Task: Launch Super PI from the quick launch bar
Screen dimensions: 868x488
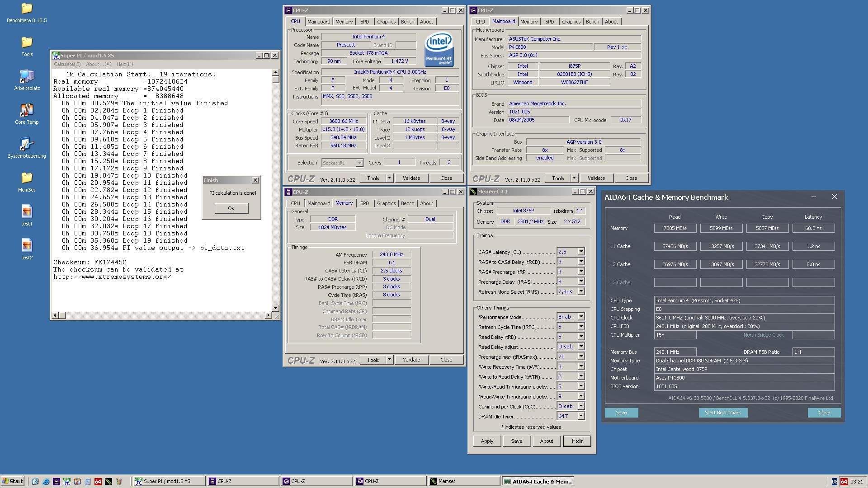Action: [x=66, y=482]
